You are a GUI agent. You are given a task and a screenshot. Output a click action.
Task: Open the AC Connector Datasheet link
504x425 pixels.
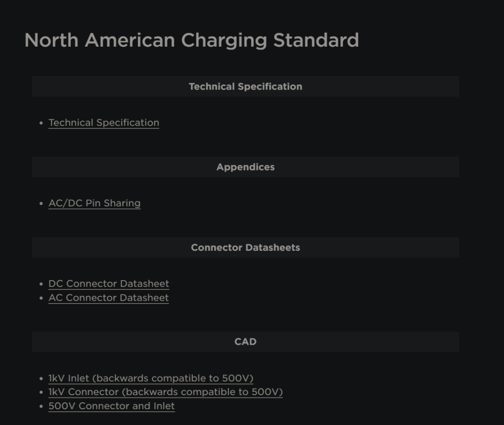109,298
